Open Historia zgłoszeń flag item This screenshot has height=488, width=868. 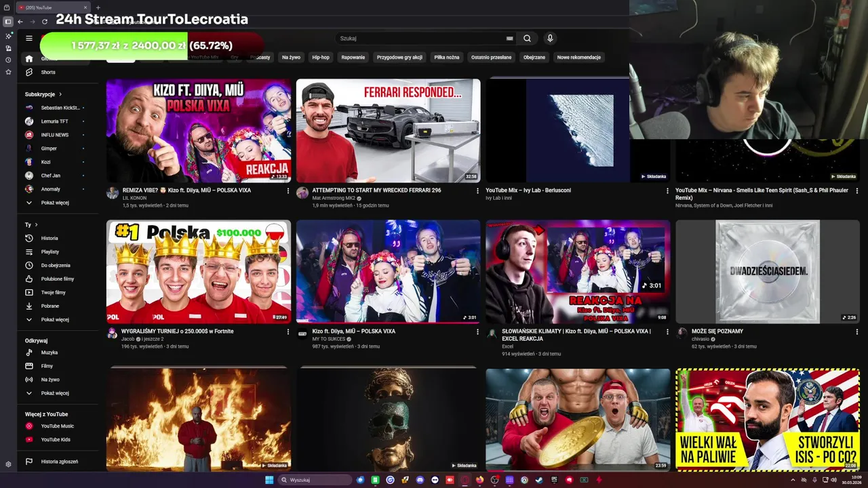pos(58,462)
